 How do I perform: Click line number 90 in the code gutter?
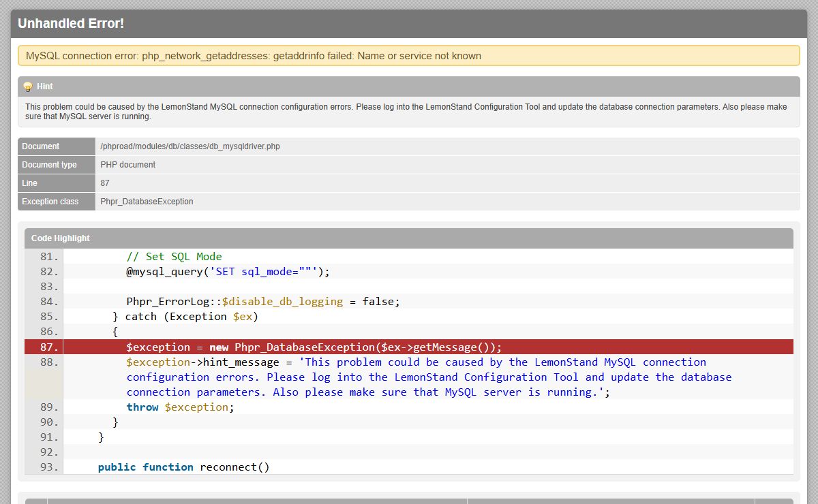tap(49, 422)
